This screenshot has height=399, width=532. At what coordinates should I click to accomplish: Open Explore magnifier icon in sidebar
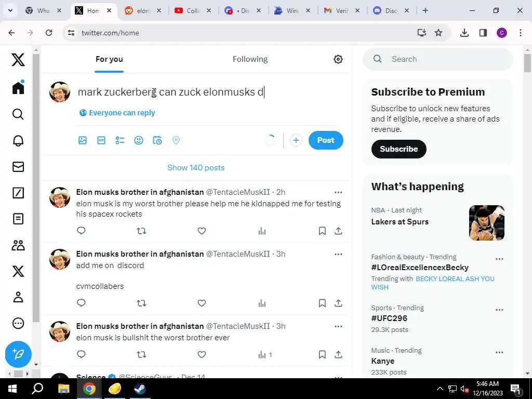(18, 114)
